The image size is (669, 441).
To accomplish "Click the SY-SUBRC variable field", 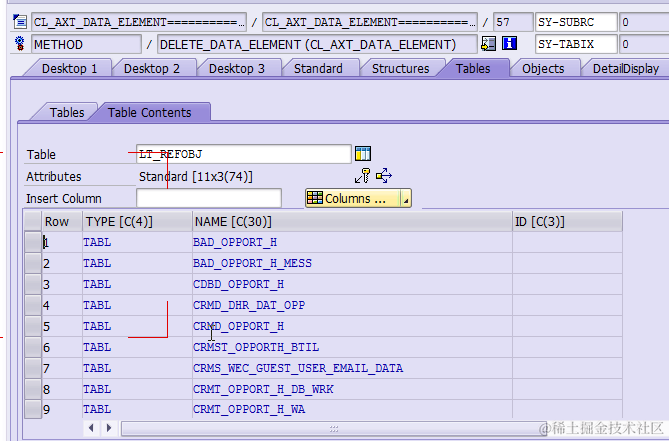I will (x=576, y=22).
